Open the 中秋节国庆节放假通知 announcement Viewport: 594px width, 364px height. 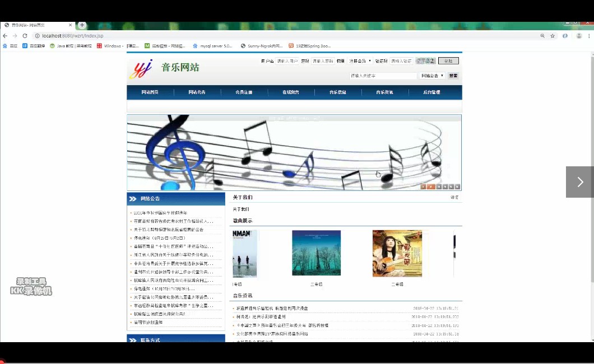(160, 213)
